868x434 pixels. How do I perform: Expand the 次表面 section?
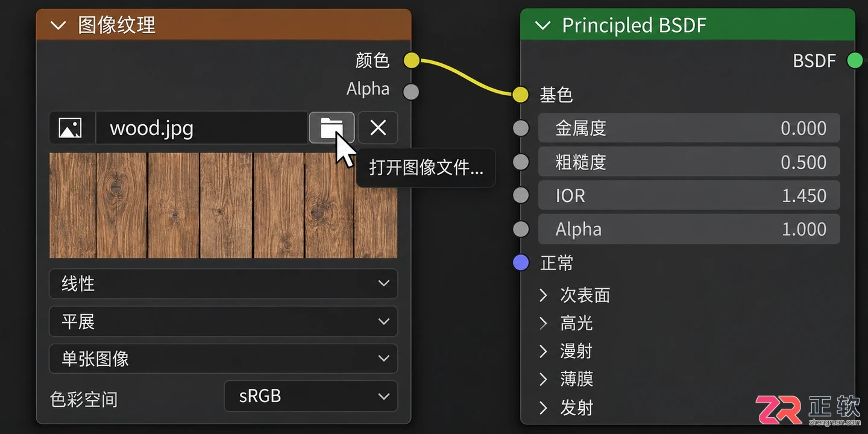pos(543,295)
